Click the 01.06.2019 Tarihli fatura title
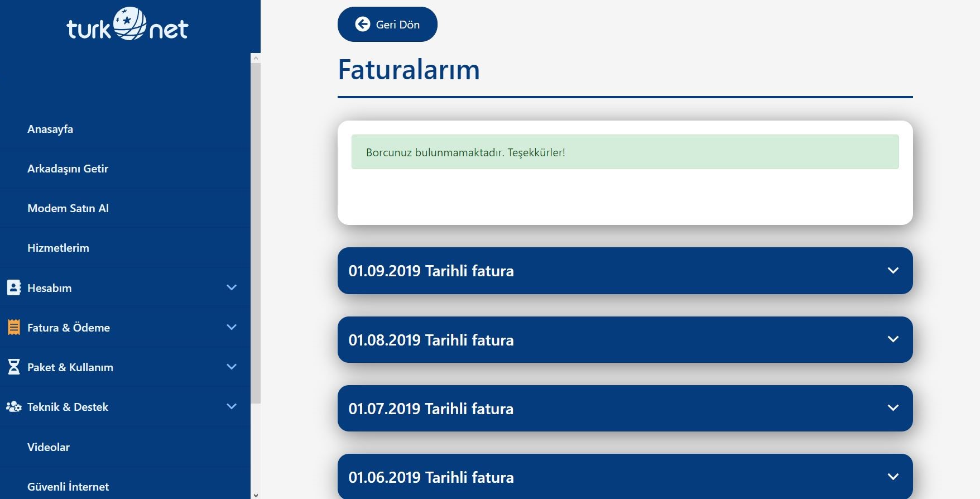Viewport: 980px width, 499px height. [x=431, y=477]
